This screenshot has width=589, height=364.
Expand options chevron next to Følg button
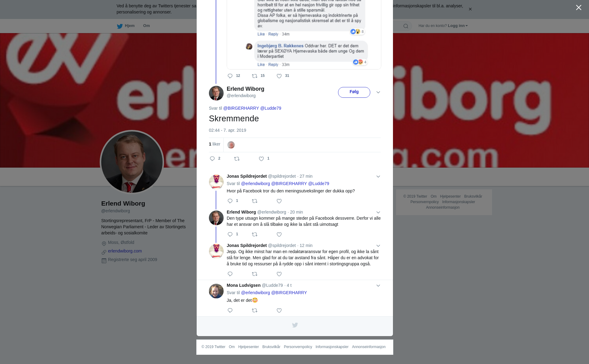point(378,92)
